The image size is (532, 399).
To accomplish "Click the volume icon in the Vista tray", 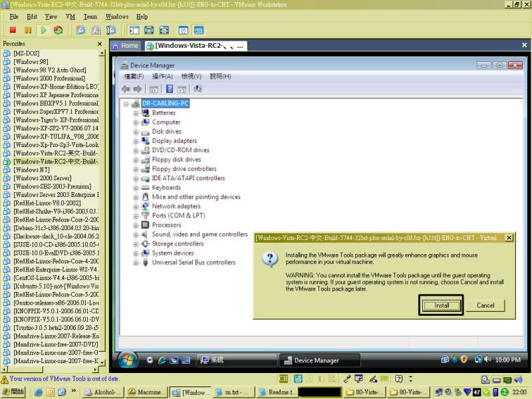I will 488,359.
